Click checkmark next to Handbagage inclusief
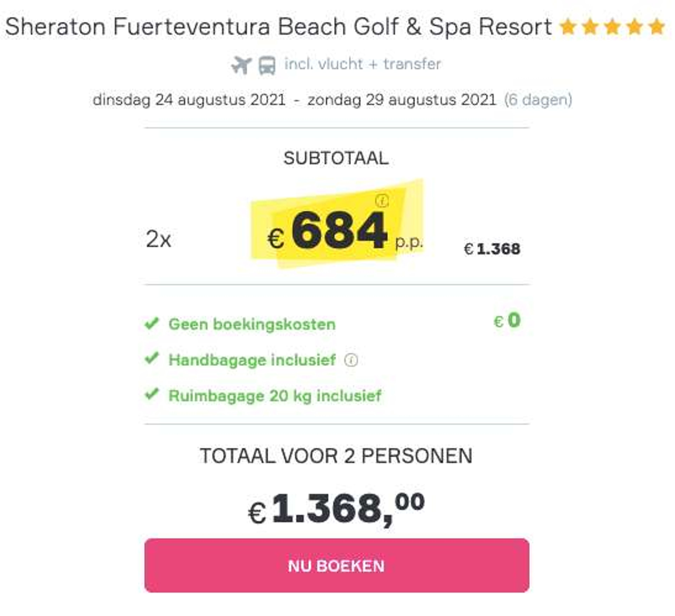 click(x=151, y=358)
